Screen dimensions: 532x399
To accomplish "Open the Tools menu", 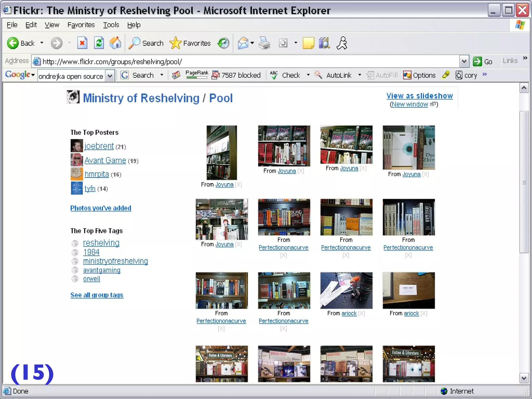I will point(111,25).
